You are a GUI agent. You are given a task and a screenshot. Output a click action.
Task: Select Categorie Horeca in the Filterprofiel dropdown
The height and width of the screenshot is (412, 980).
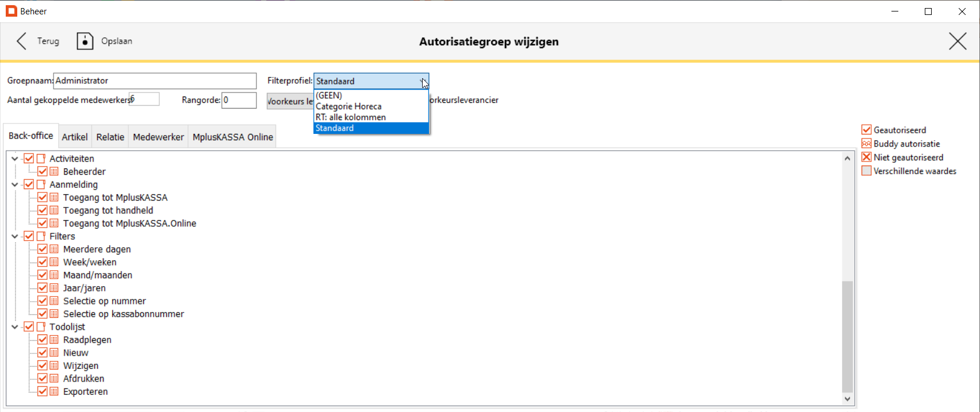coord(349,106)
